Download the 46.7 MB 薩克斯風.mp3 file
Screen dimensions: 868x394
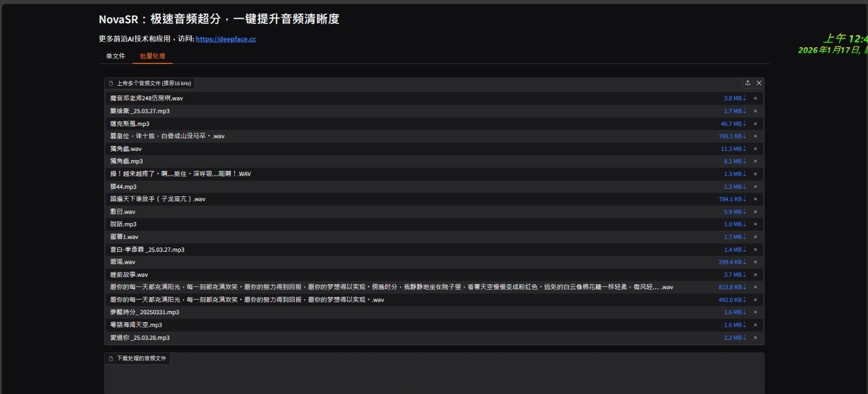click(733, 124)
